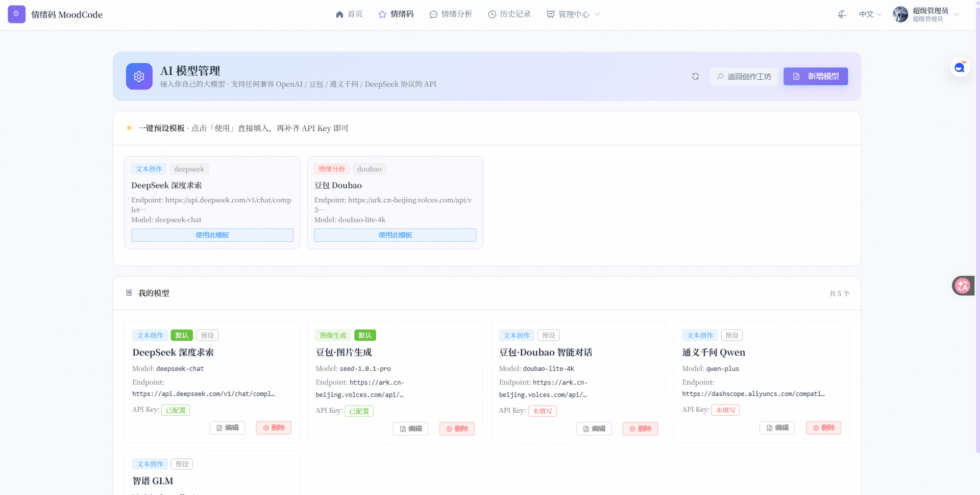Click the 未填写 tag on 通义千问 Qwen card
The image size is (980, 495).
tap(725, 410)
